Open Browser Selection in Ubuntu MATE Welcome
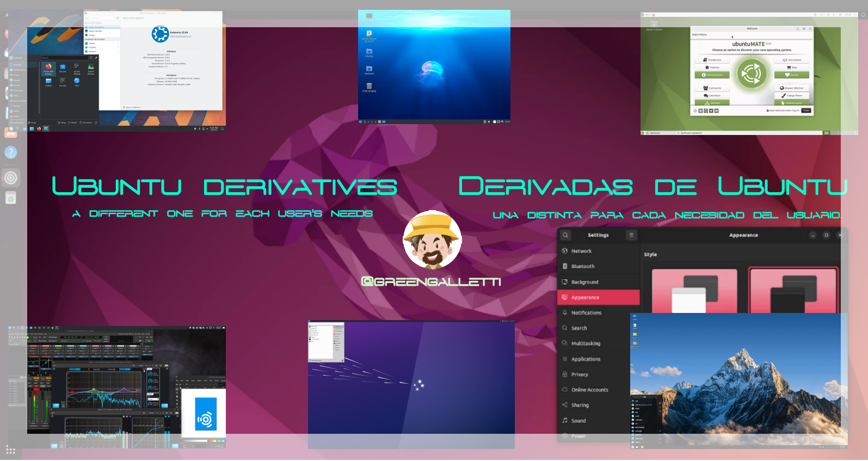Screen dimensions: 868x461 pos(792,88)
